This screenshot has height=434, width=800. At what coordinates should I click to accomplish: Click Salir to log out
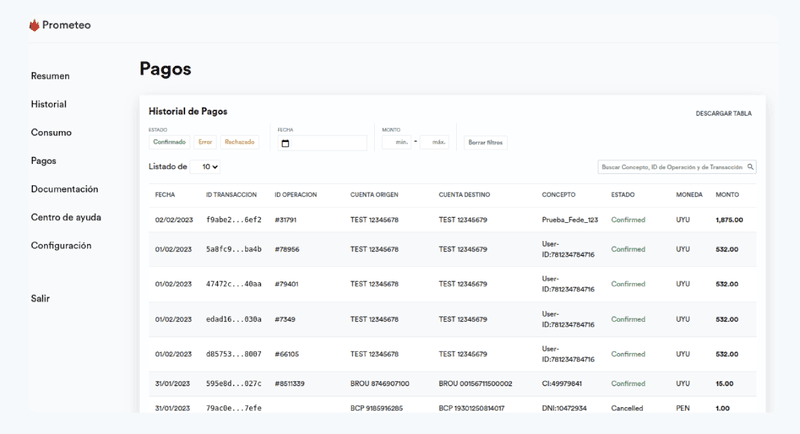(40, 299)
